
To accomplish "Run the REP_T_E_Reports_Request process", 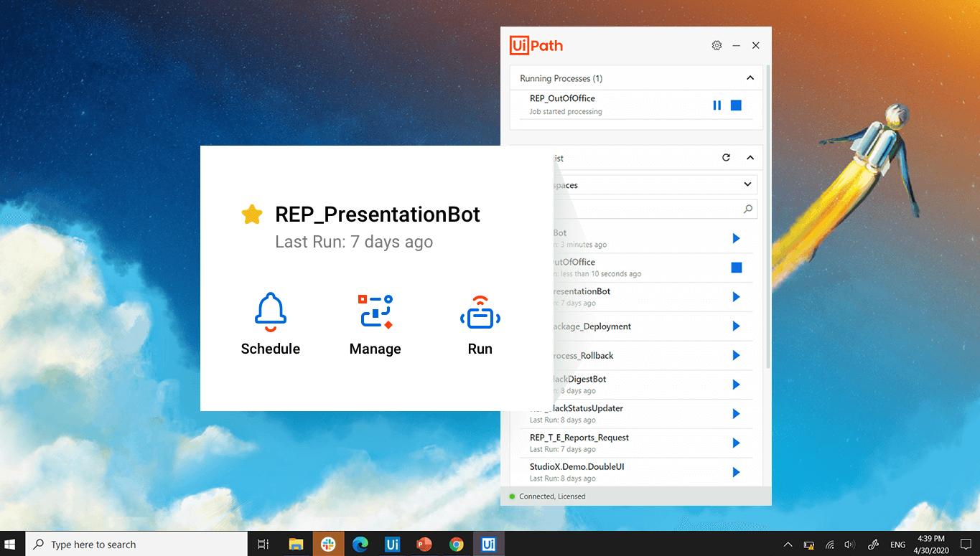I will coord(736,443).
